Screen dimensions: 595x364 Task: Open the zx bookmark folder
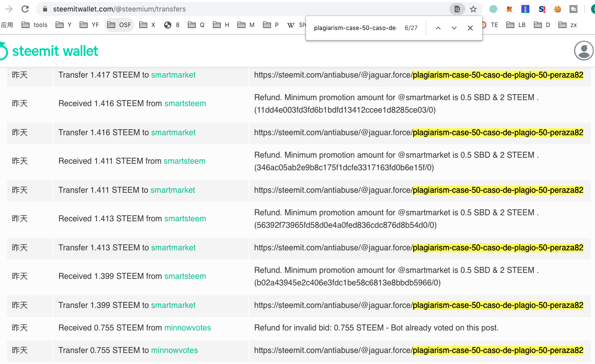click(567, 25)
